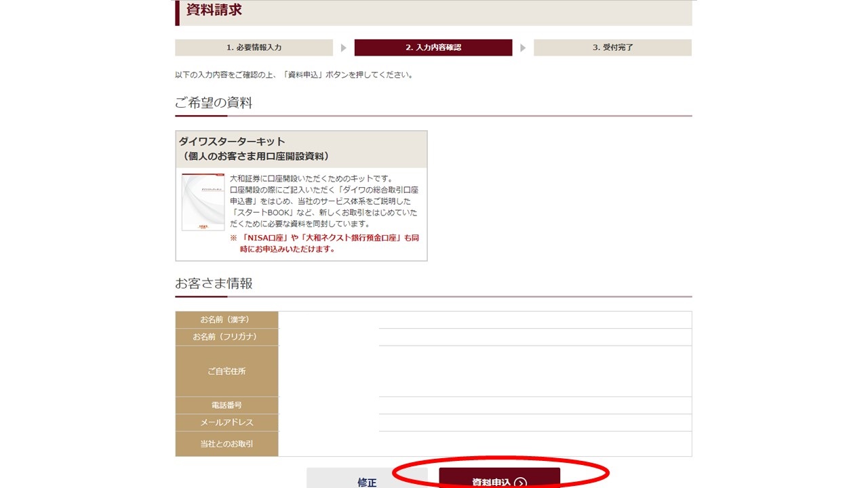868x488 pixels.
Task: Click the 電話番号 label cell
Action: pyautogui.click(x=226, y=405)
